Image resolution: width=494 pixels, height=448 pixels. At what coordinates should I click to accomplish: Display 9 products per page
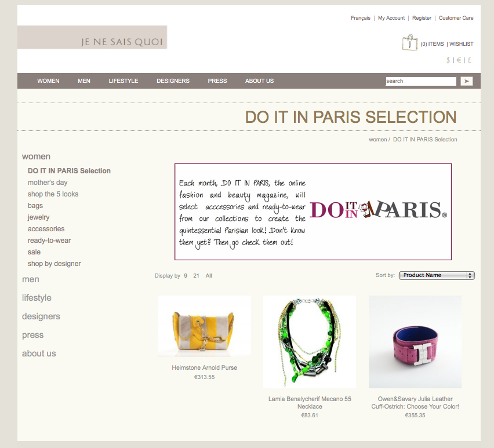186,276
